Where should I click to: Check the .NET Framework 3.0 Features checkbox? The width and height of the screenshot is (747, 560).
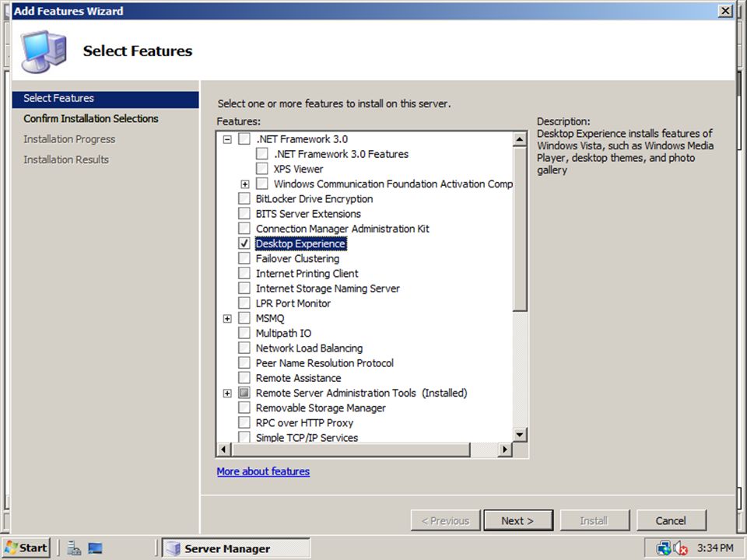tap(261, 154)
